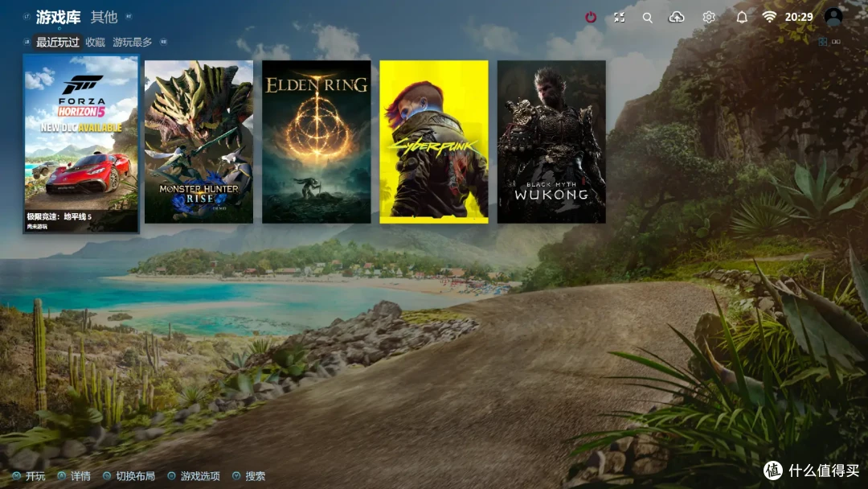
Task: Open notifications via the bell icon
Action: pos(742,17)
